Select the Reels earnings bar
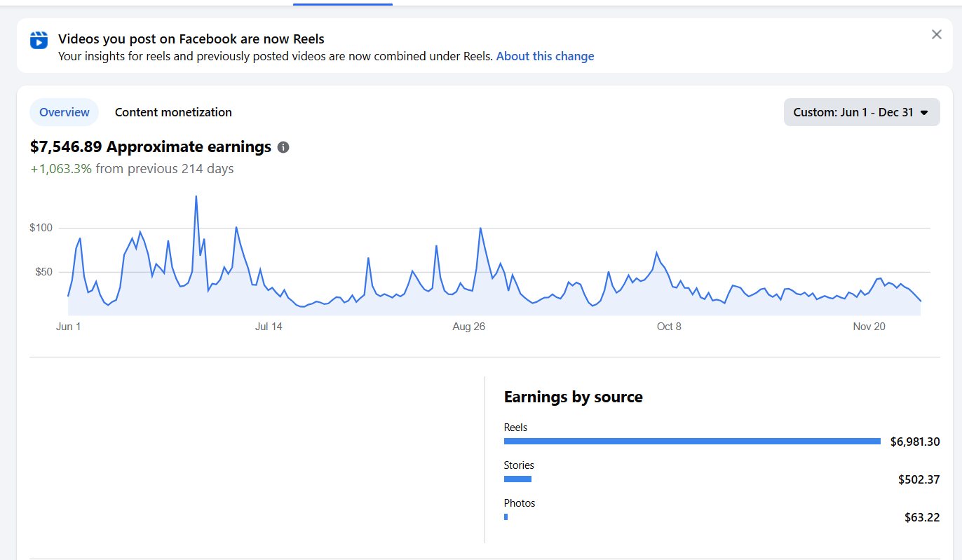 [x=691, y=441]
